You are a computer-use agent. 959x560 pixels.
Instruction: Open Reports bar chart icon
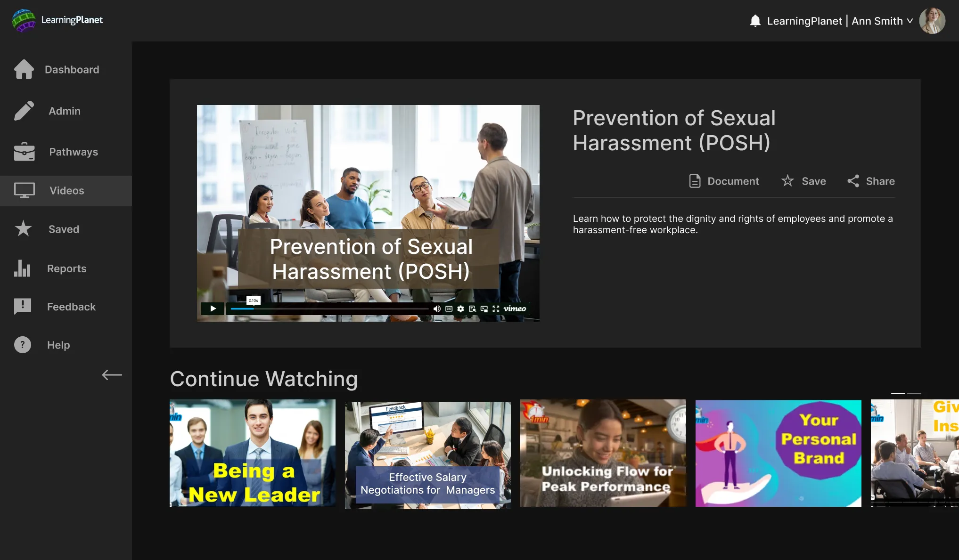(22, 268)
